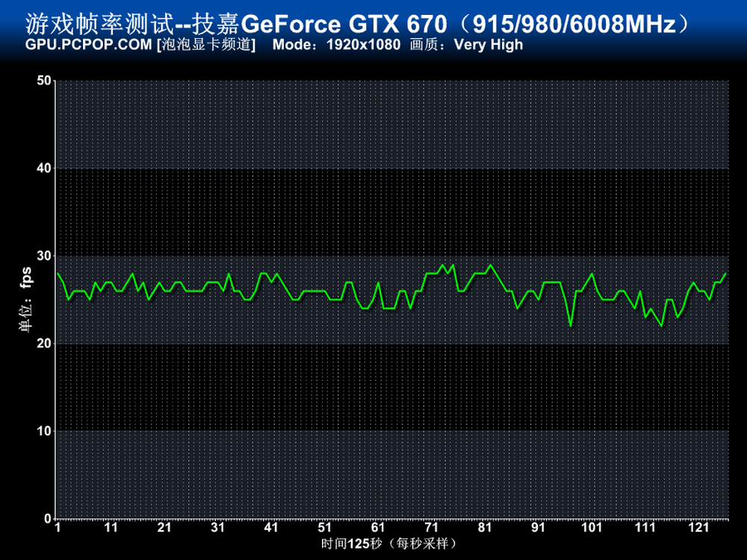Viewport: 747px width, 560px height.
Task: Click the x-axis label 71
Action: [431, 528]
